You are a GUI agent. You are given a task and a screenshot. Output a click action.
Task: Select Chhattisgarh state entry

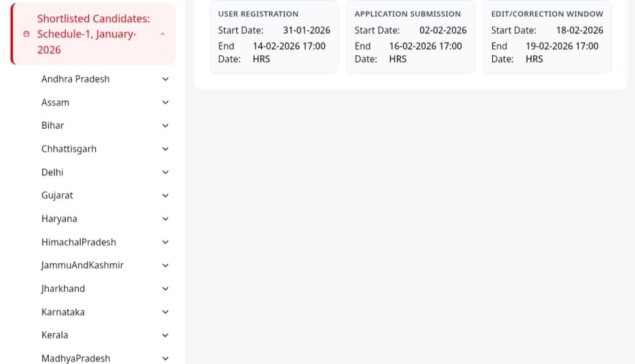[69, 149]
